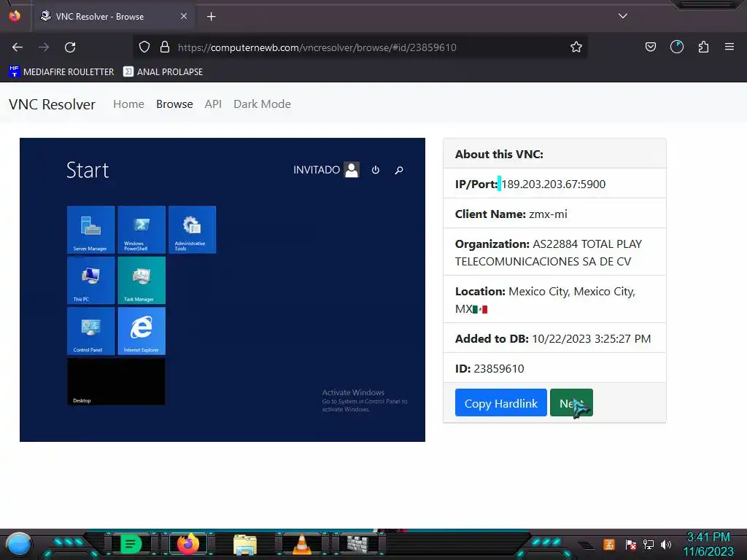Close the VNC Resolver tab

point(184,16)
